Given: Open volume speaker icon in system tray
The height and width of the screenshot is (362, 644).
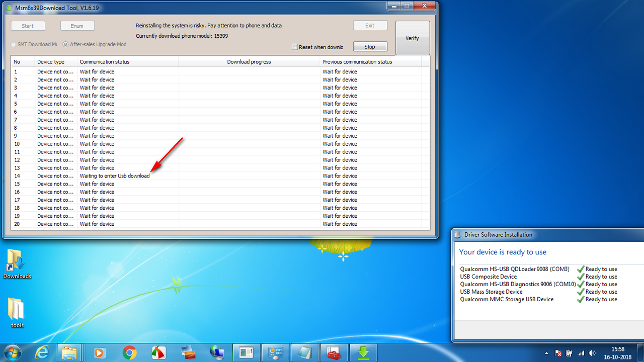Looking at the screenshot, I should (592, 353).
